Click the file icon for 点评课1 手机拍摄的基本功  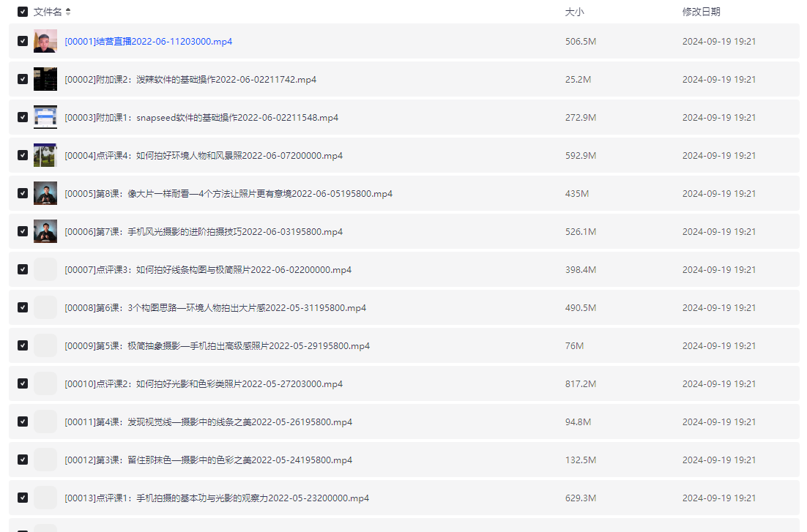pyautogui.click(x=45, y=498)
